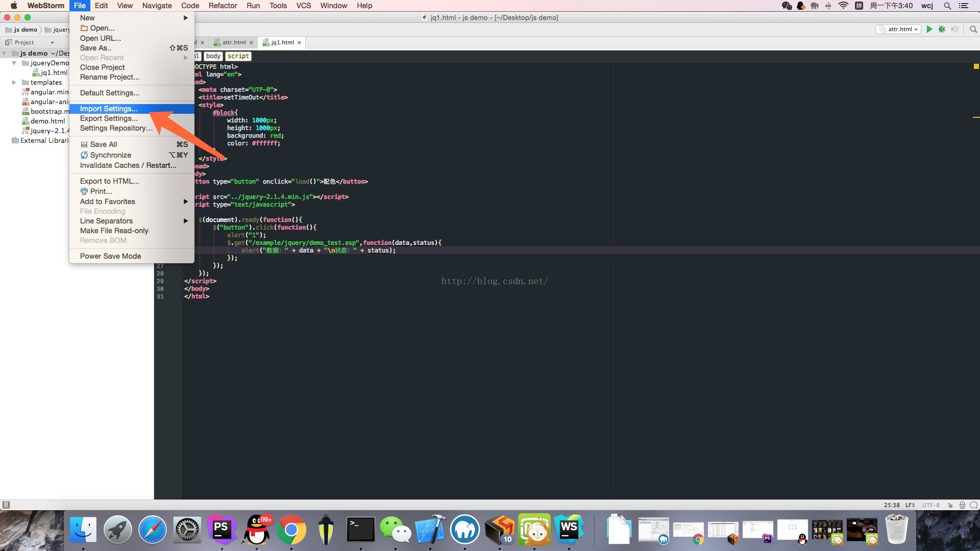Expand the templates folder in project tree
980x551 pixels.
(x=14, y=82)
